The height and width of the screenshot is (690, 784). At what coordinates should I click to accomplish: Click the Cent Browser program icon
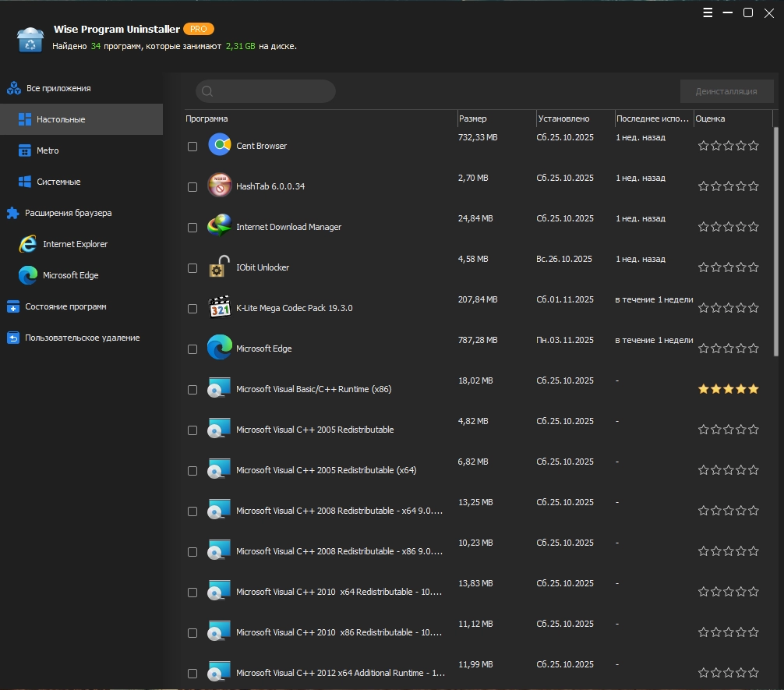(x=220, y=145)
